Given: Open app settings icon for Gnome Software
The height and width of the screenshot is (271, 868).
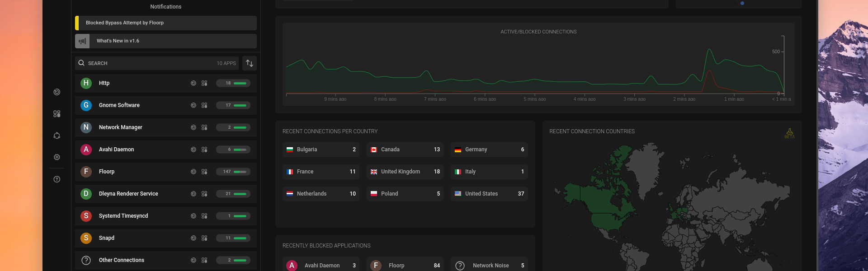Looking at the screenshot, I should tap(204, 105).
